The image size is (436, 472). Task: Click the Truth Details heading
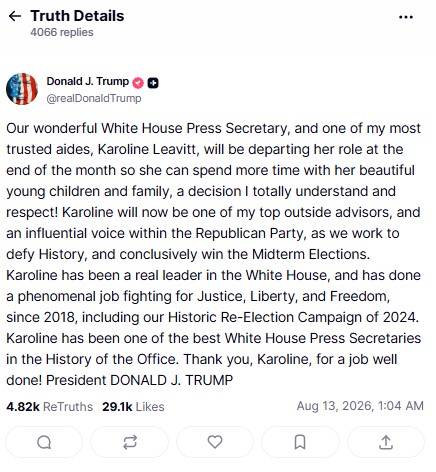tap(77, 16)
